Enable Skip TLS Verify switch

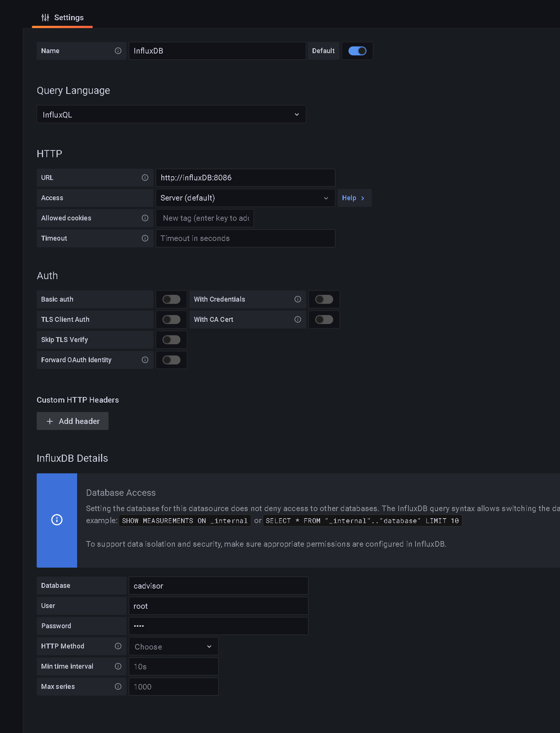[x=171, y=340]
